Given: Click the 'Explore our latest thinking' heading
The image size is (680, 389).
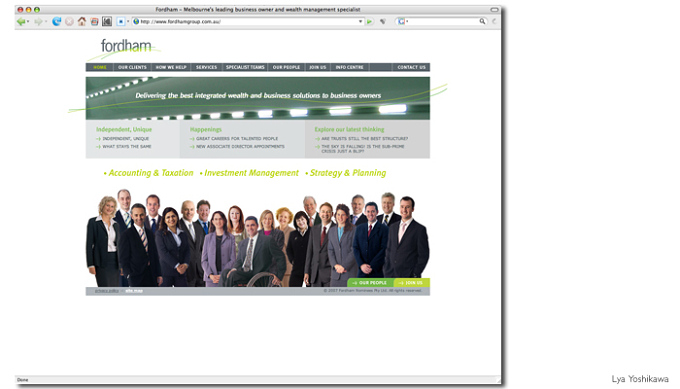Looking at the screenshot, I should click(349, 129).
